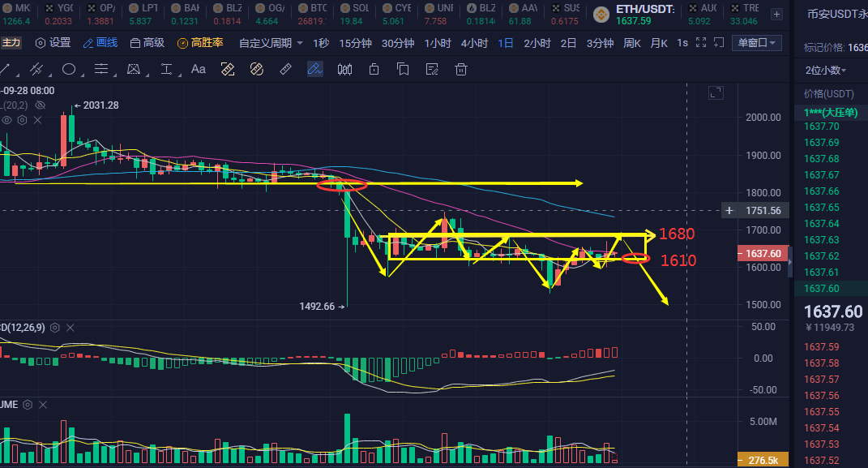
Task: Switch to the AAVE ticker tab
Action: (x=523, y=15)
